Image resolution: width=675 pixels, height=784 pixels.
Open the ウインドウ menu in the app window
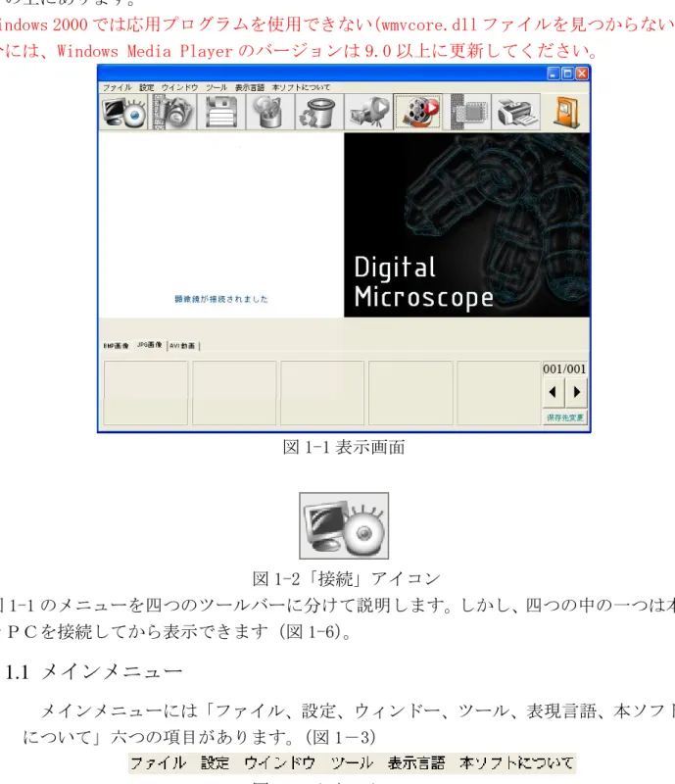pos(179,87)
